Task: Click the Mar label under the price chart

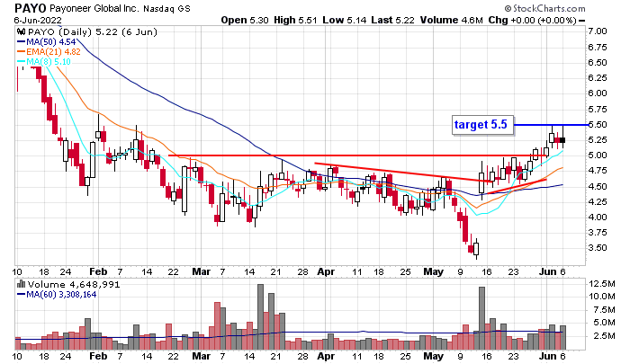Action: click(202, 272)
